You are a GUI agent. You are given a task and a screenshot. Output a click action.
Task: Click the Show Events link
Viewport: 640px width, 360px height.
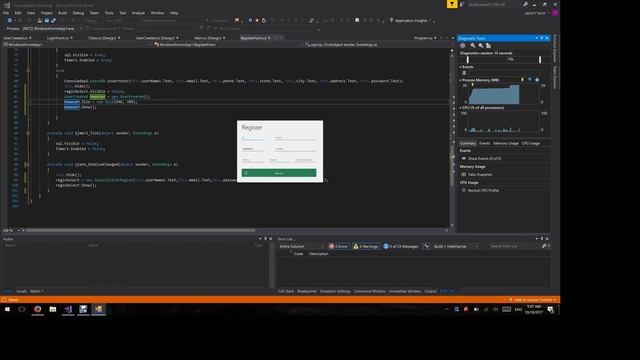(484, 158)
